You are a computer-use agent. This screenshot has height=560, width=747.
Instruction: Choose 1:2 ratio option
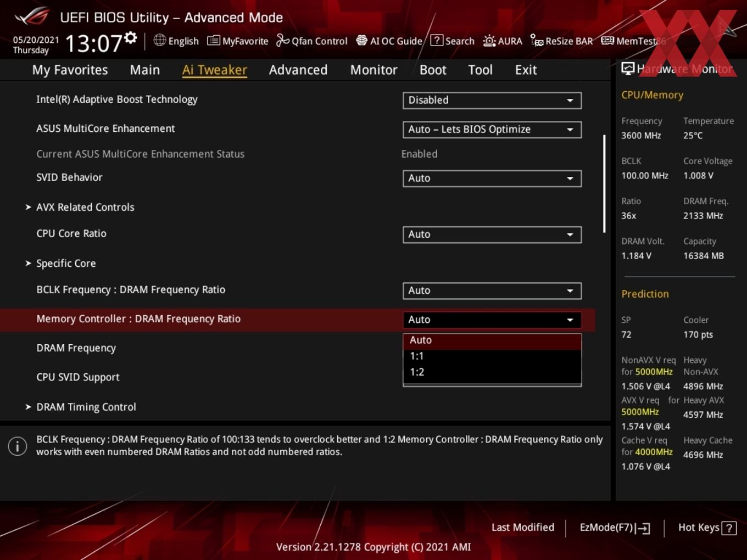click(492, 372)
